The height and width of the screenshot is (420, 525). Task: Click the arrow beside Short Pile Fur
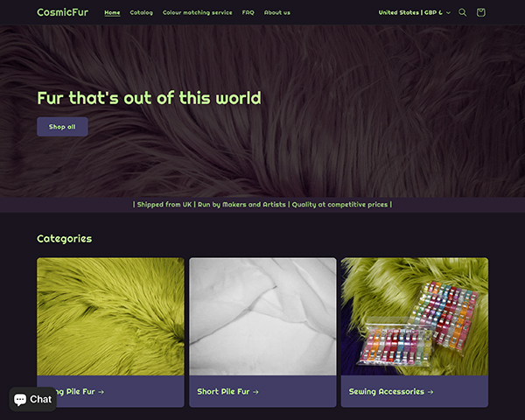pos(255,392)
